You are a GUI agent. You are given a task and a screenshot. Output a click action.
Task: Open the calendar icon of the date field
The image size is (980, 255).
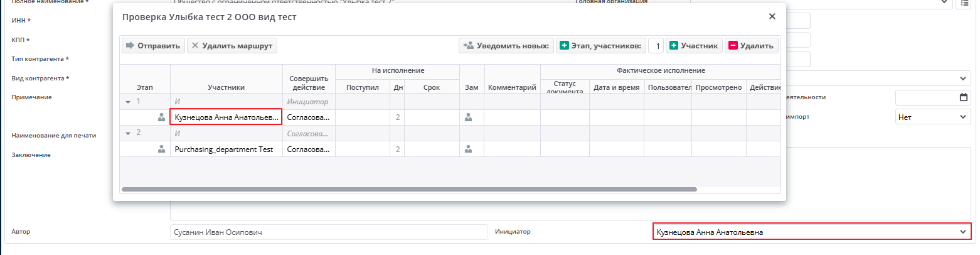[x=964, y=97]
